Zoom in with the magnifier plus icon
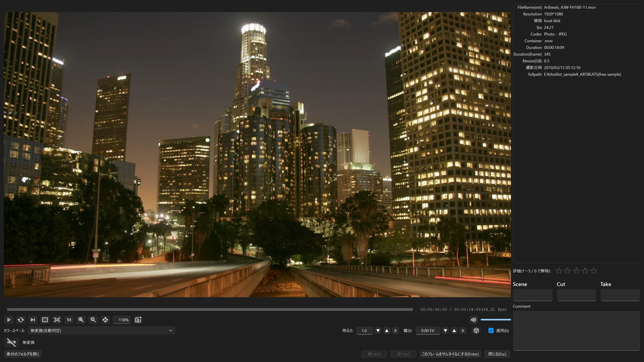Image resolution: width=644 pixels, height=362 pixels. coord(81,320)
